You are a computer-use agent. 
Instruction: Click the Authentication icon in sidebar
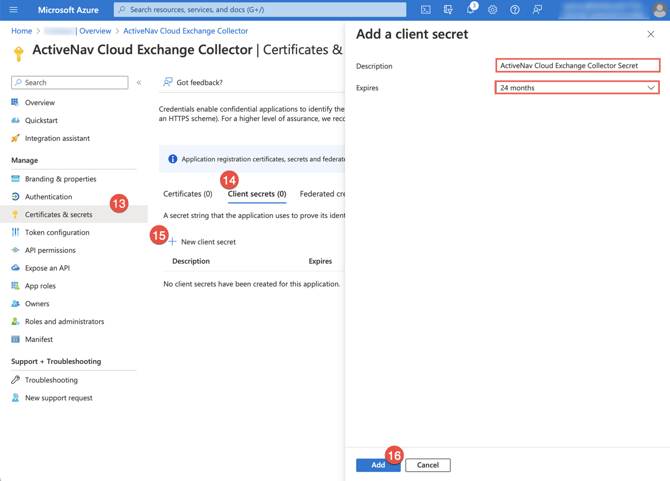[15, 197]
